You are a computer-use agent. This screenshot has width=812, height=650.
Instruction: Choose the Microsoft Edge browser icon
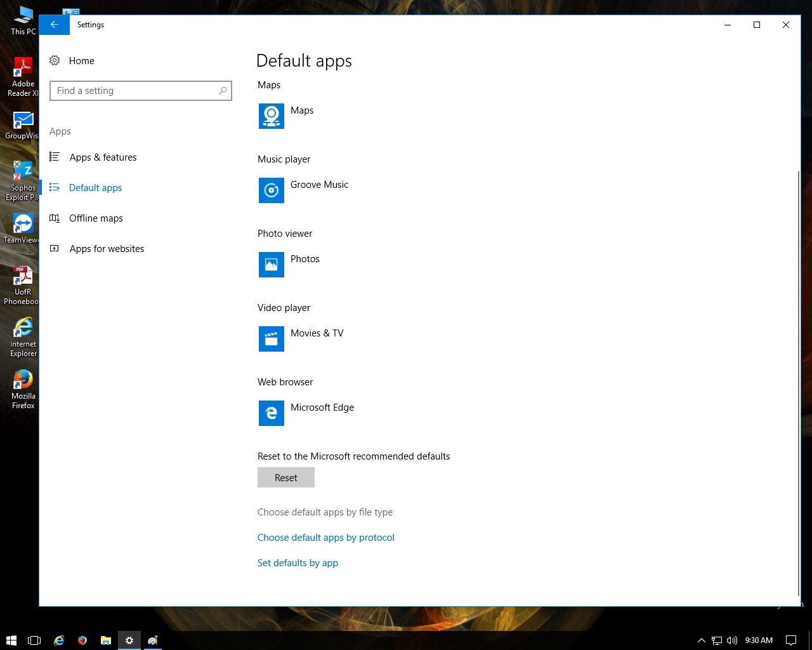pos(271,413)
